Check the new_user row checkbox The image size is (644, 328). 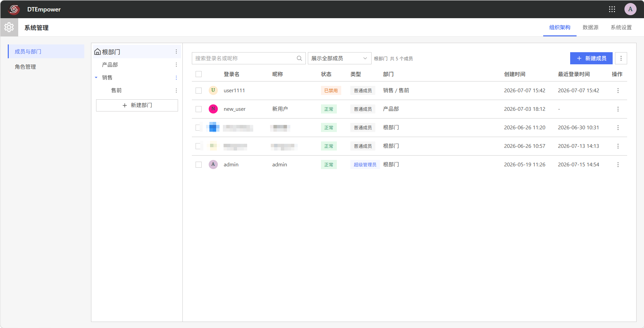(x=199, y=109)
